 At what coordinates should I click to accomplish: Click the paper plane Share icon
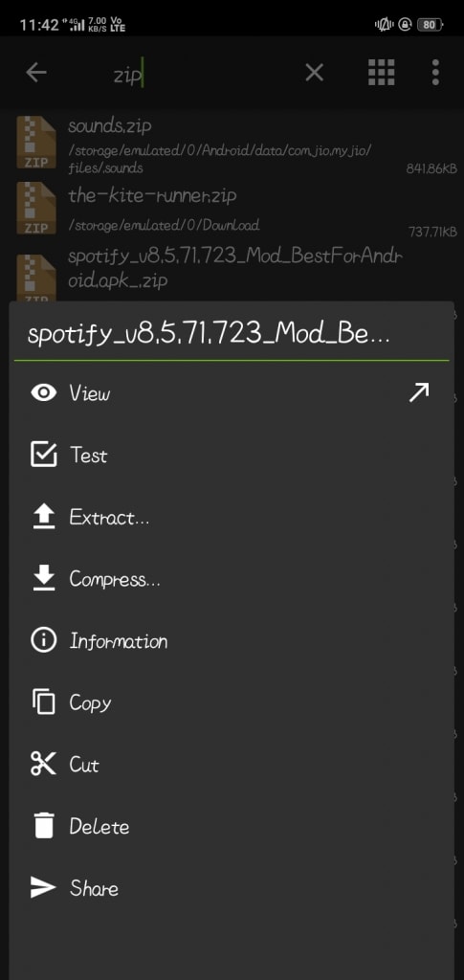point(43,888)
